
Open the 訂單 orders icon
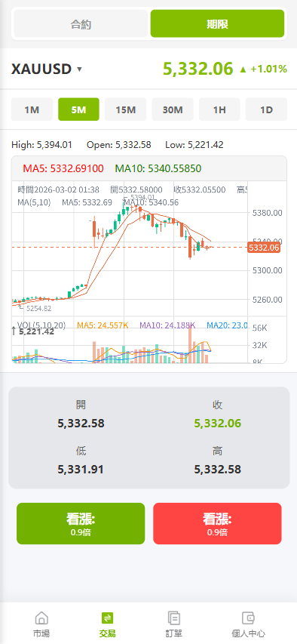(x=174, y=618)
